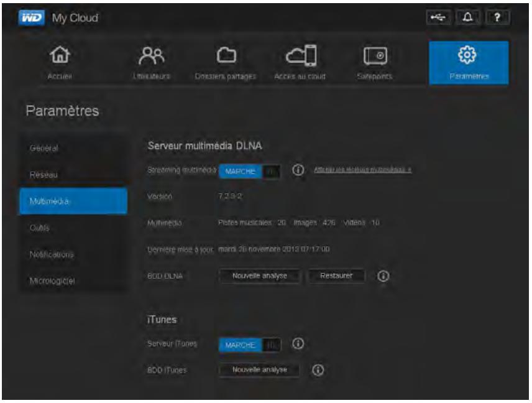Viewport: 532px width, 403px height.
Task: Open the Afficher les lecteurs multimédias link
Action: coord(363,169)
